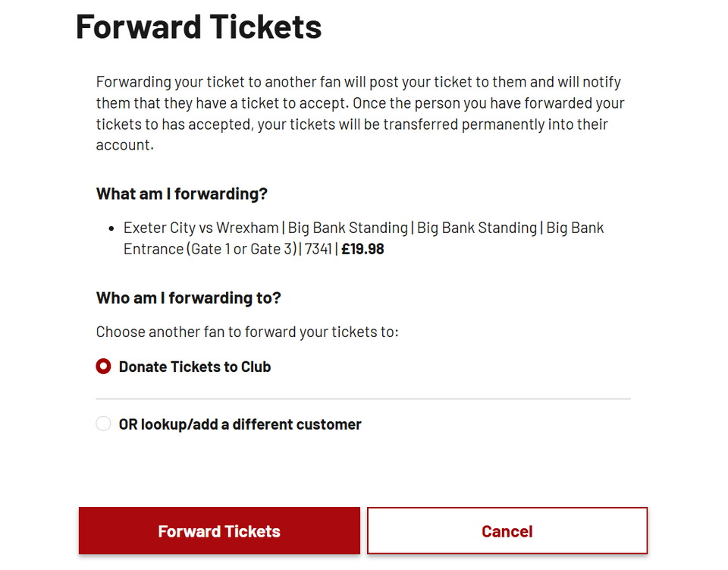Screen dimensions: 728x570
Task: Enable donating tickets to the club
Action: coord(103,366)
